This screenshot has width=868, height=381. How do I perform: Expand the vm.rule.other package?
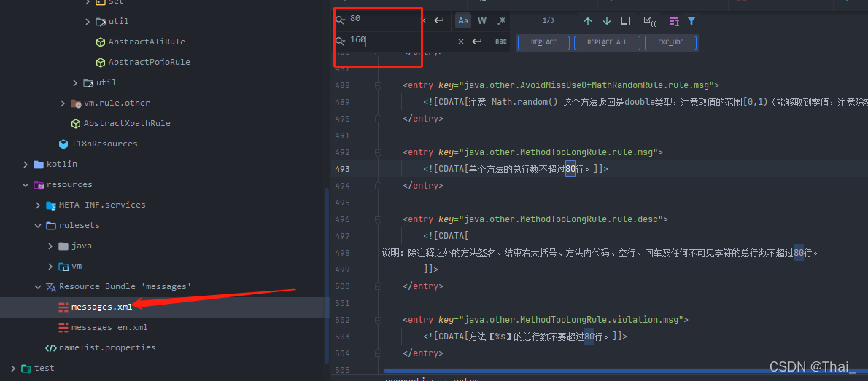[x=63, y=103]
